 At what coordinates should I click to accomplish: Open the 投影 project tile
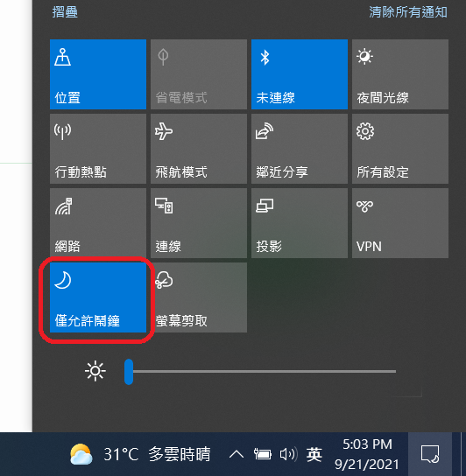[300, 223]
